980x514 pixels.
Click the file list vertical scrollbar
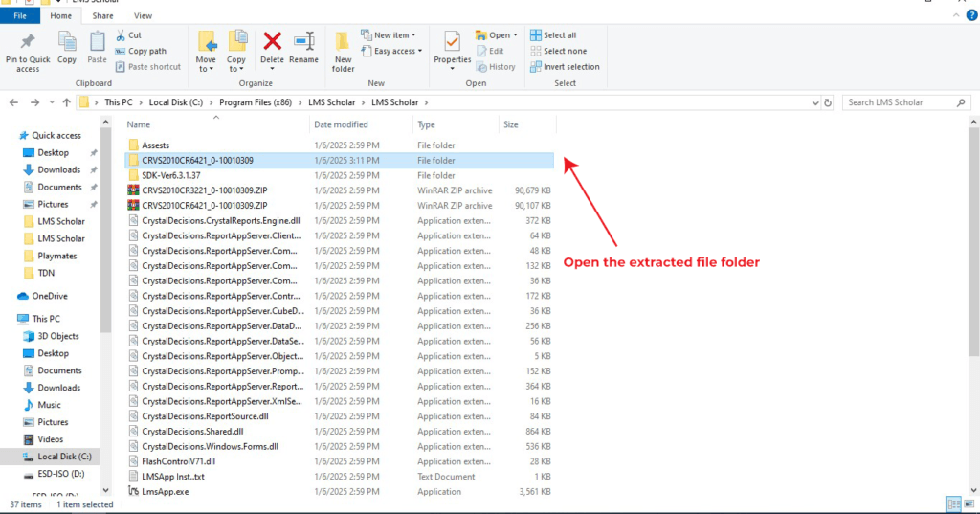coord(973,244)
